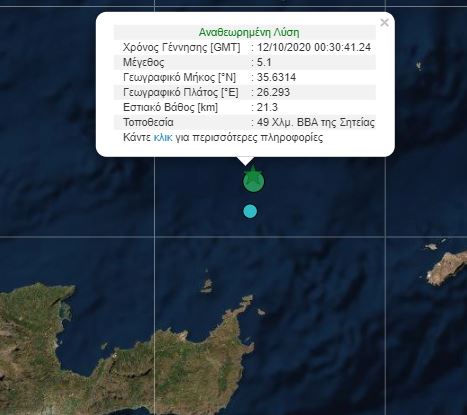
Task: Click the origin time value 12/10/2020 00:30:41.24
Action: click(x=314, y=47)
